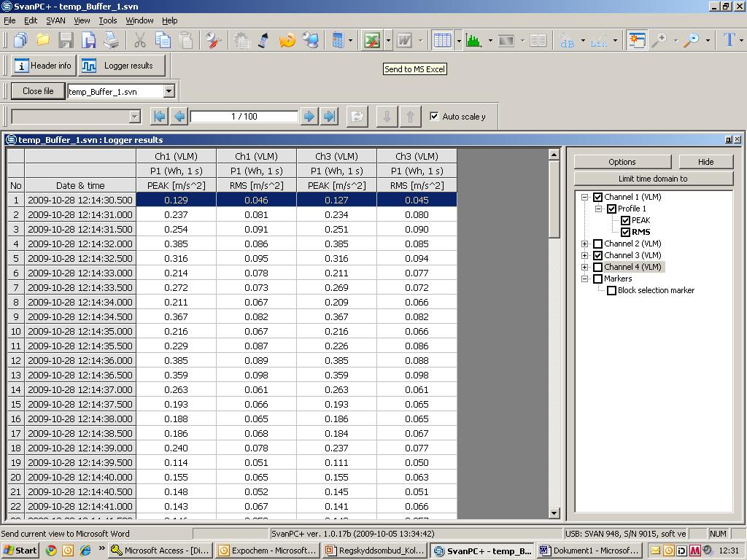
Task: Enable the Block selection marker checkbox
Action: (612, 290)
